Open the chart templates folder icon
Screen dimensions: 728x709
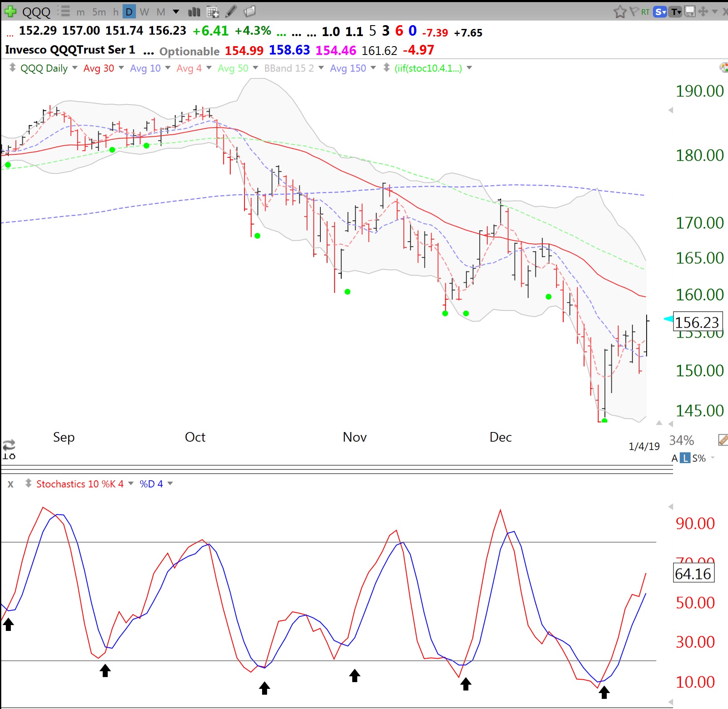(x=250, y=11)
